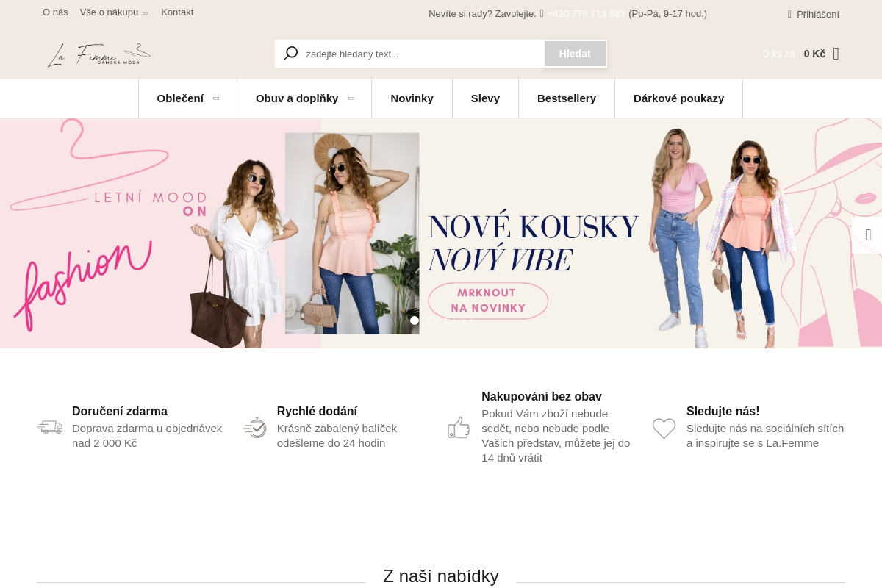Click the Hledat search button
Viewport: 882px width, 588px height.
(x=575, y=54)
